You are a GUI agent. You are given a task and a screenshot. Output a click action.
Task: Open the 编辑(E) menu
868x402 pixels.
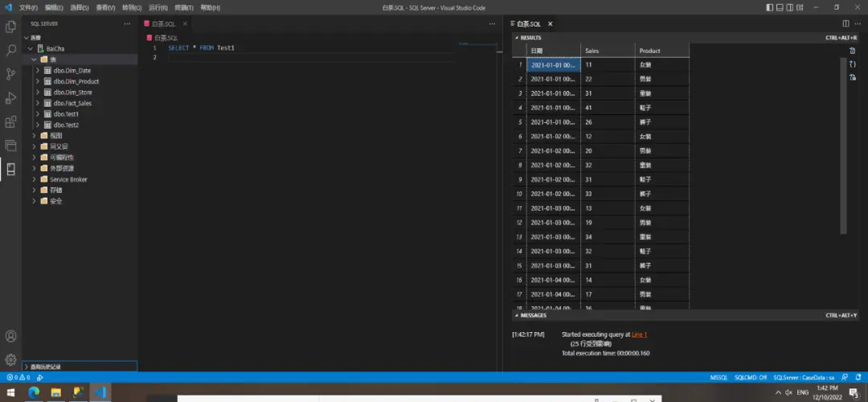55,8
